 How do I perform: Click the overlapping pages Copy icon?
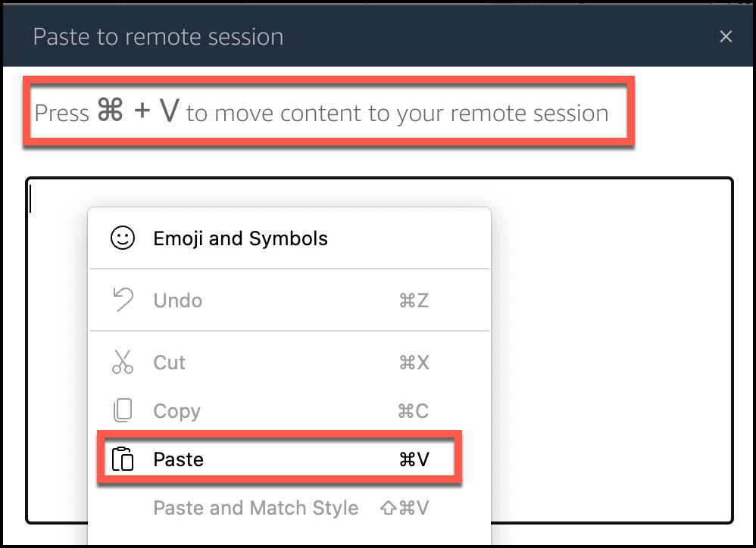(123, 410)
